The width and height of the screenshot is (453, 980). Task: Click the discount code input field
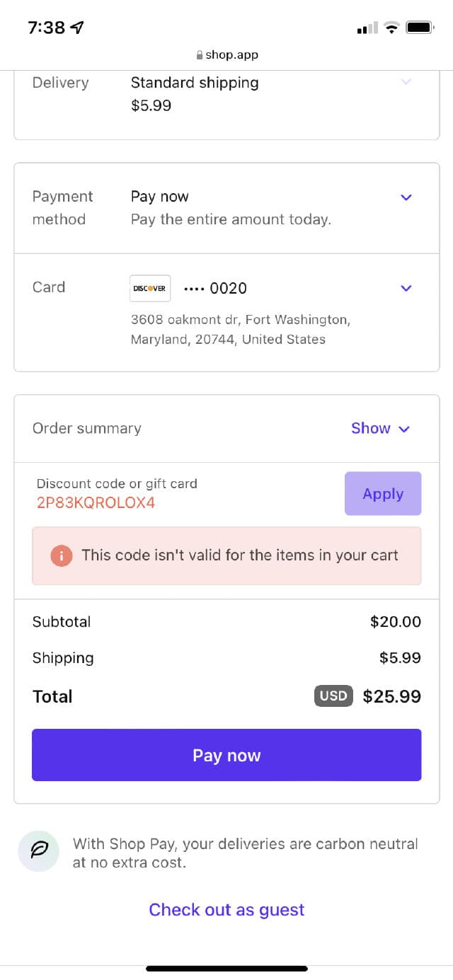click(x=184, y=494)
